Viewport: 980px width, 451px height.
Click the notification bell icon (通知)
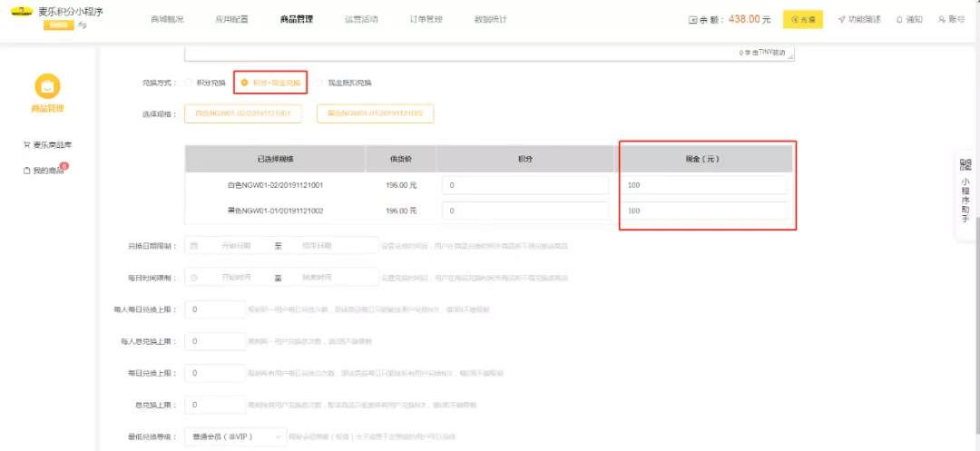899,19
